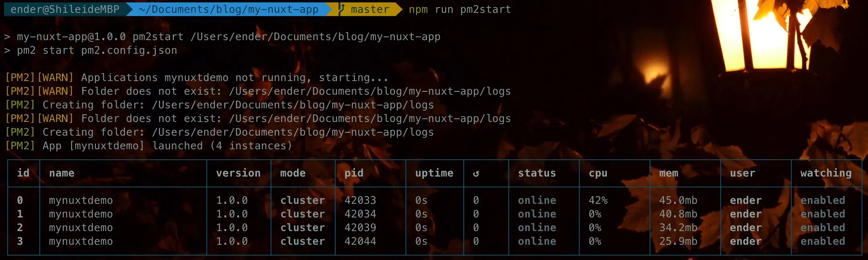This screenshot has width=868, height=260.
Task: Click the first 'Creating folder' log line
Action: [x=219, y=105]
